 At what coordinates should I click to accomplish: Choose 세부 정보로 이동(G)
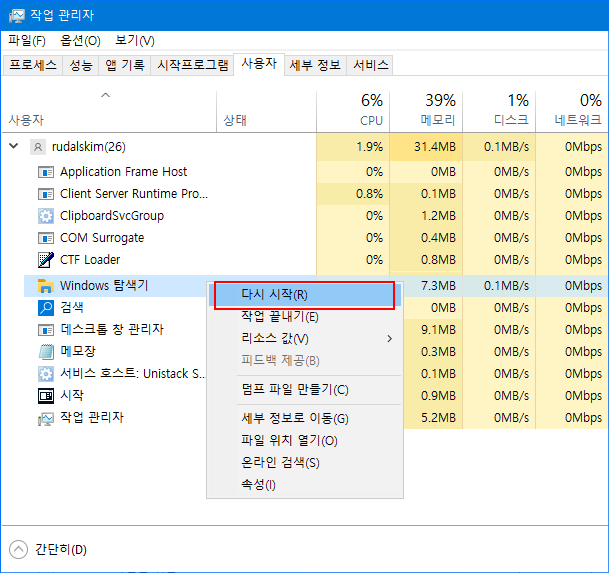pyautogui.click(x=304, y=419)
